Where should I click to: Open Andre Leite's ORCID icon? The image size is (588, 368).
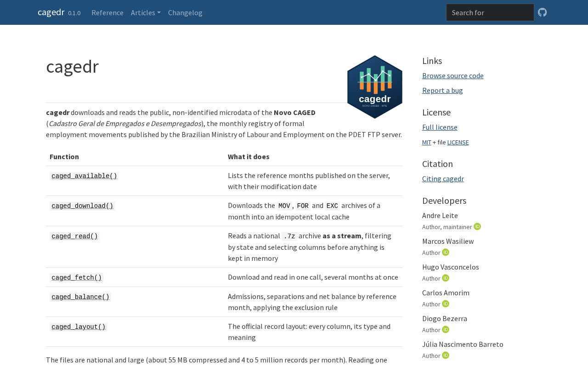477,226
